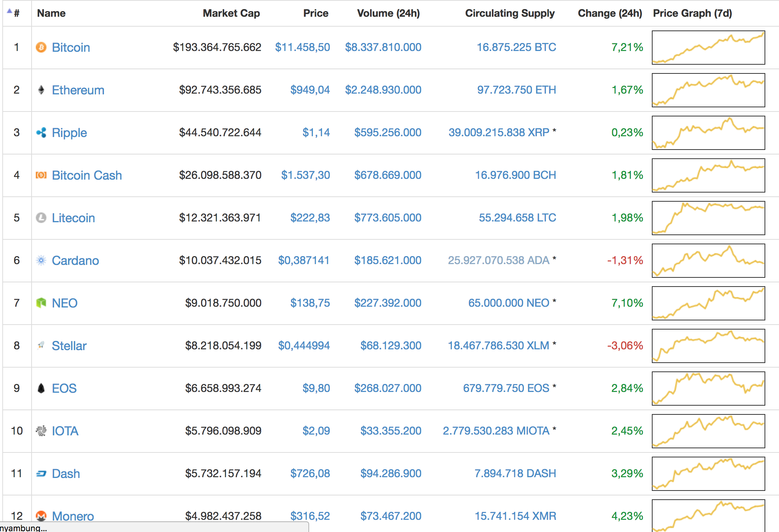
Task: Open Ripple 7-day price graph
Action: coord(709,133)
